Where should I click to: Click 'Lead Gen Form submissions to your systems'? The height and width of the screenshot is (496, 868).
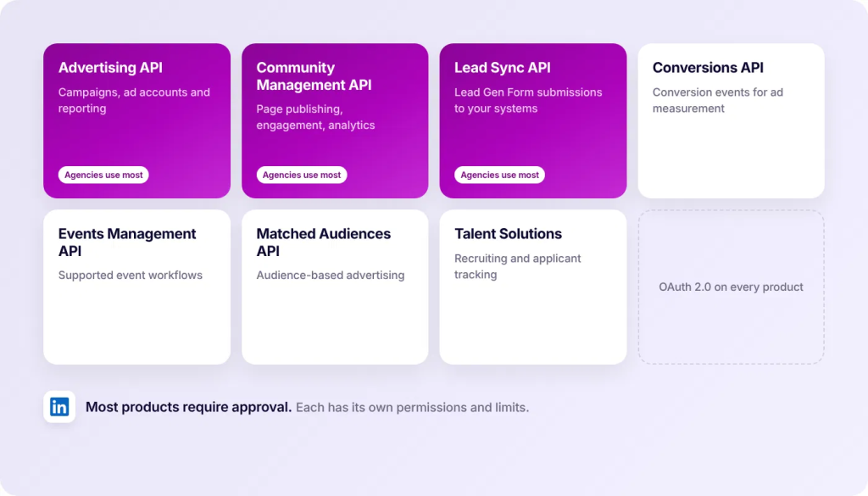pyautogui.click(x=528, y=100)
